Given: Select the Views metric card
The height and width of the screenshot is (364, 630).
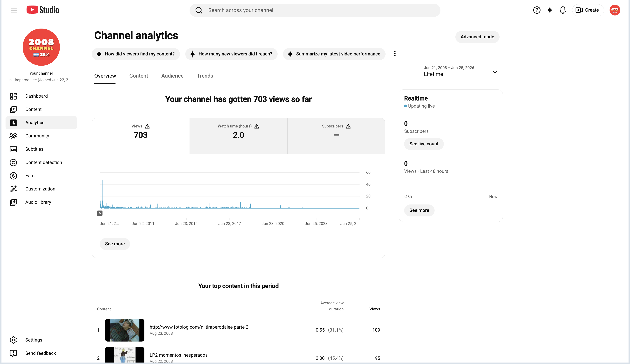Looking at the screenshot, I should point(141,136).
